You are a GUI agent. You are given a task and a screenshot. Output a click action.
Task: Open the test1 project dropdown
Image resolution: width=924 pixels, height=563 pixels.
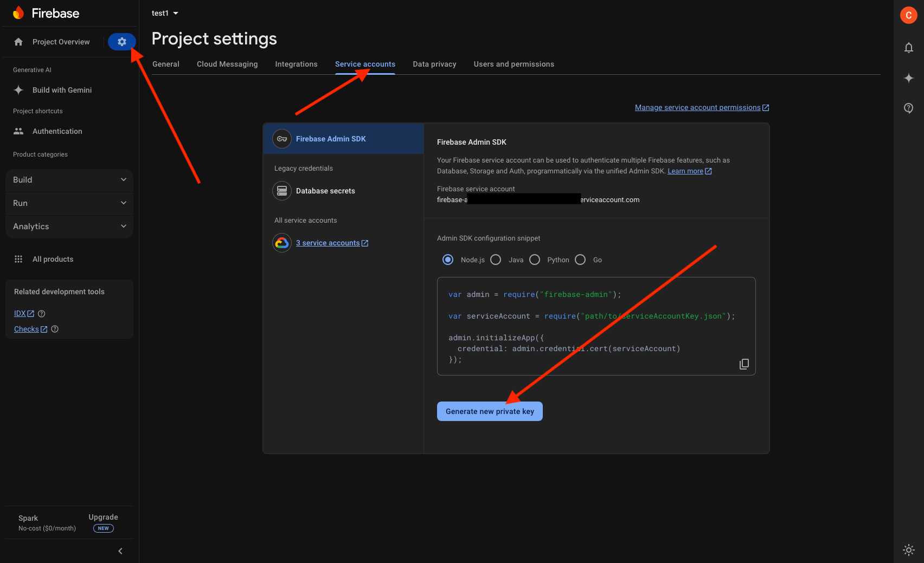[x=165, y=13]
